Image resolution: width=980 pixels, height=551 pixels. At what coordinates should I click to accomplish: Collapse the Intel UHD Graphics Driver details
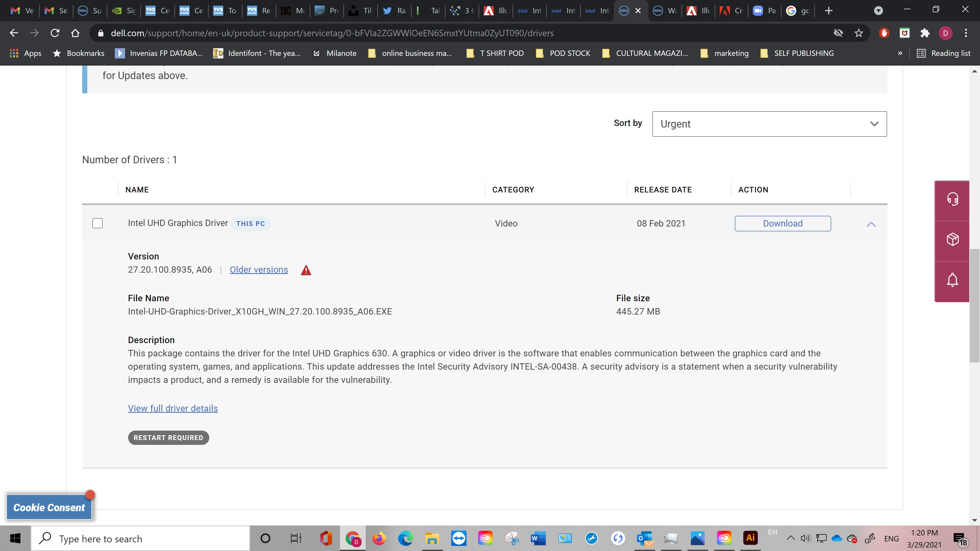[x=871, y=224]
